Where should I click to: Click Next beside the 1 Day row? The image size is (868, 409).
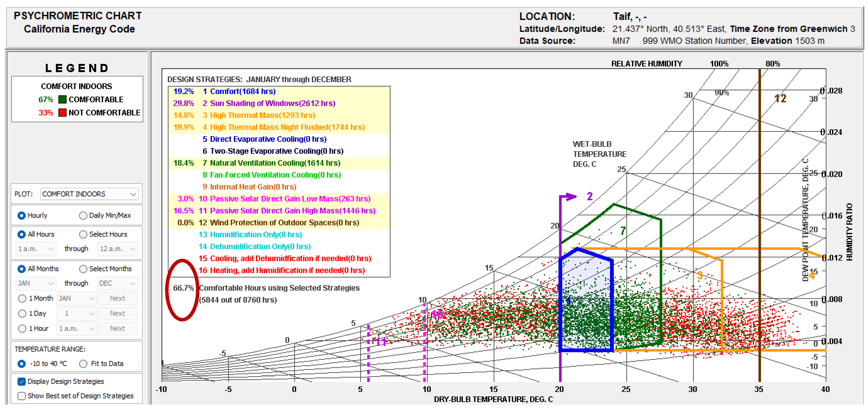(x=117, y=314)
